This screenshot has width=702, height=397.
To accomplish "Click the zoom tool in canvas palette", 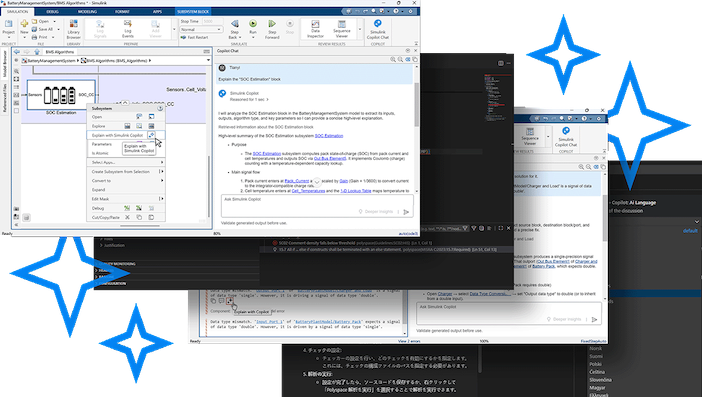I will pyautogui.click(x=17, y=71).
